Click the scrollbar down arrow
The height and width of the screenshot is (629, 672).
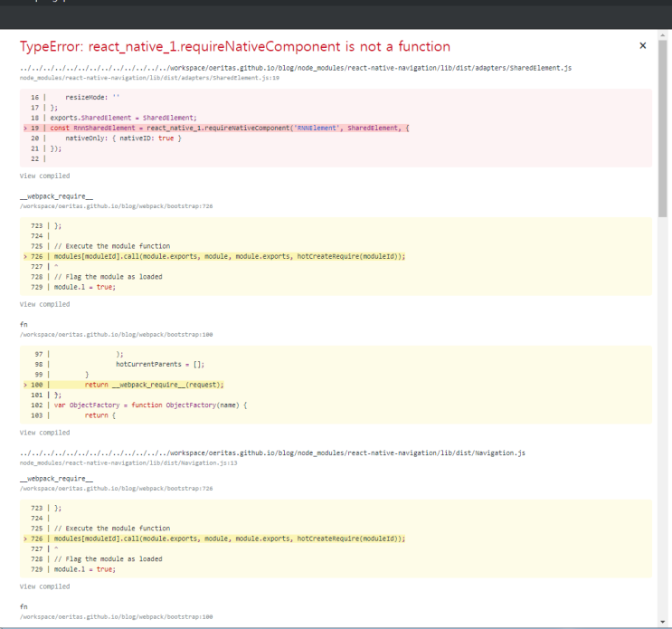click(x=663, y=621)
